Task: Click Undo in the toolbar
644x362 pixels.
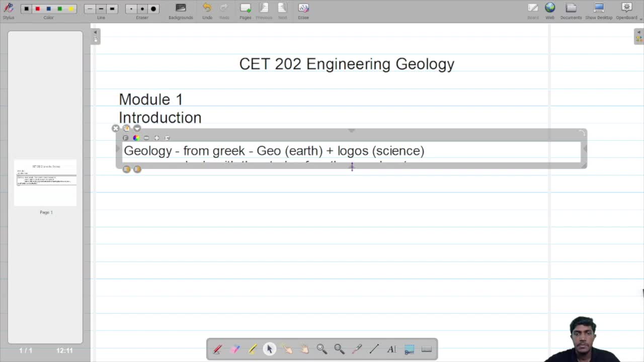Action: [x=207, y=10]
